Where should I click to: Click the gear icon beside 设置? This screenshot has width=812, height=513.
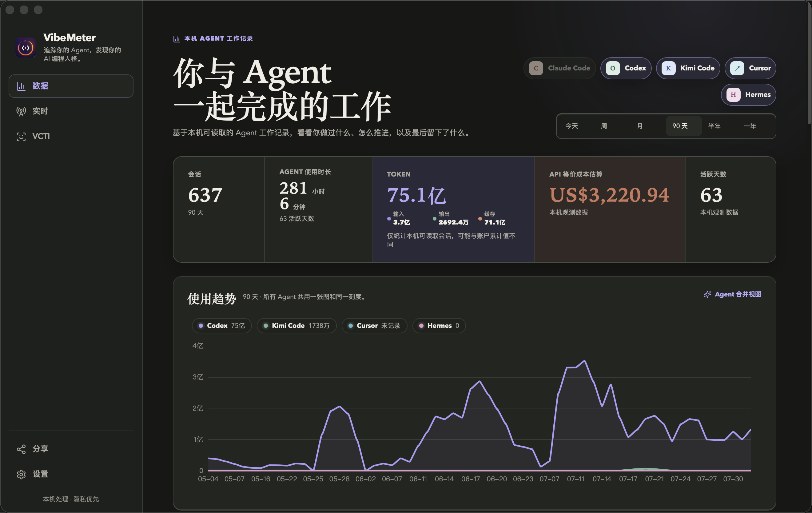coord(21,475)
